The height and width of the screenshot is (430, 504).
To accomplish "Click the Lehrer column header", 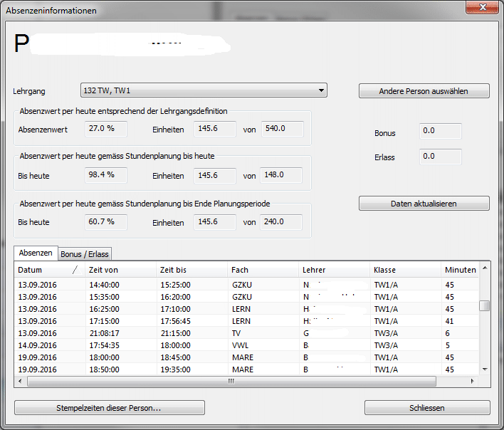I will click(x=333, y=270).
